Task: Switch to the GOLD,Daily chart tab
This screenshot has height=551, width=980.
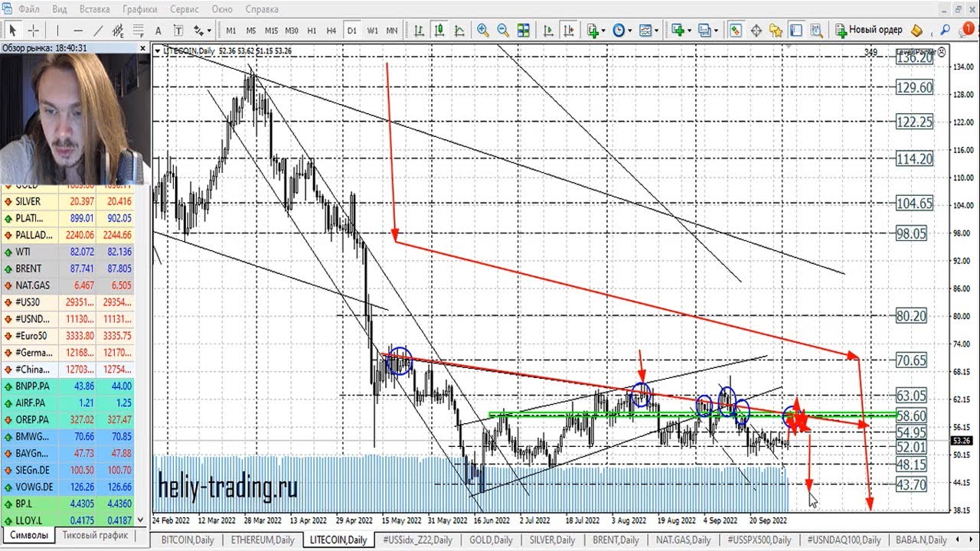Action: point(491,540)
